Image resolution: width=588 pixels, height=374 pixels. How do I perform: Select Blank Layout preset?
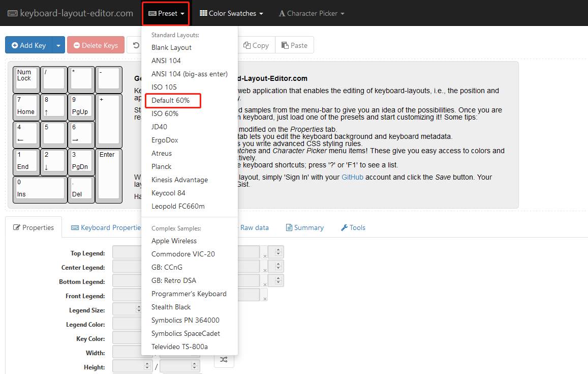[171, 48]
